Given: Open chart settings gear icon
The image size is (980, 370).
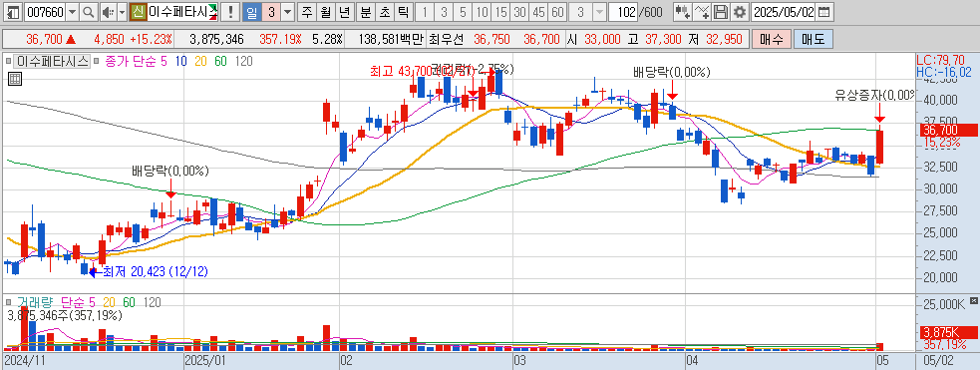Looking at the screenshot, I should click(x=740, y=12).
